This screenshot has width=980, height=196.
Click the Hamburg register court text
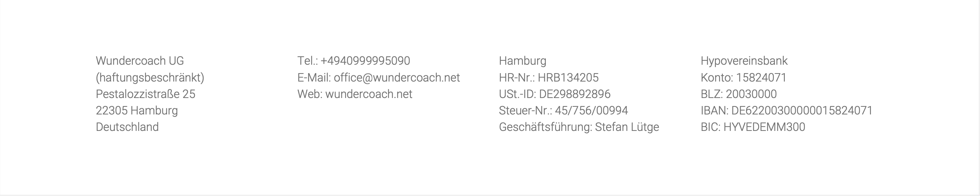click(x=522, y=61)
